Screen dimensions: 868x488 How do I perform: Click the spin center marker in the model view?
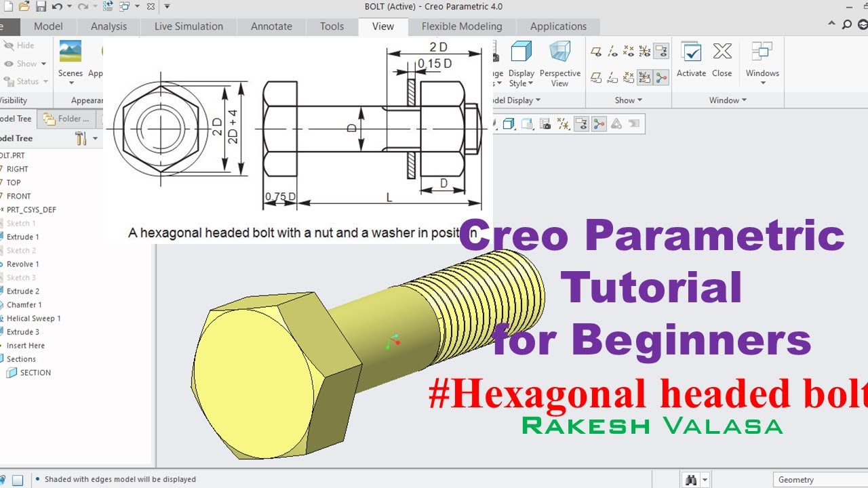(x=392, y=341)
